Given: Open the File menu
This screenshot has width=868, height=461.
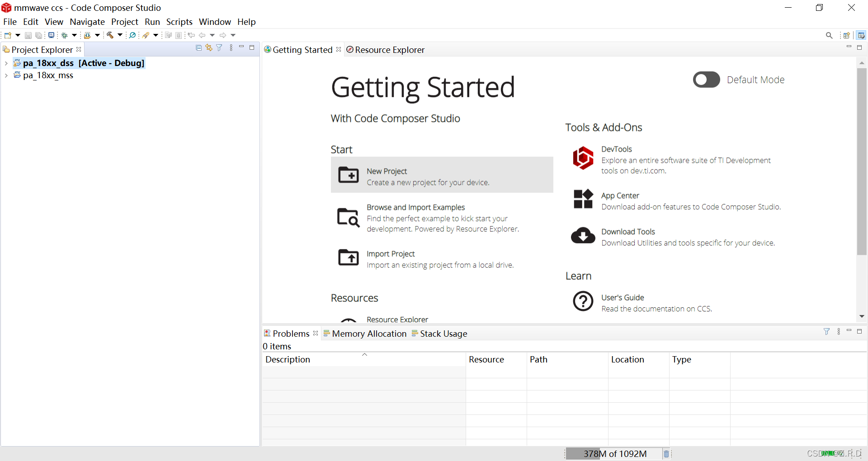Looking at the screenshot, I should pos(10,22).
